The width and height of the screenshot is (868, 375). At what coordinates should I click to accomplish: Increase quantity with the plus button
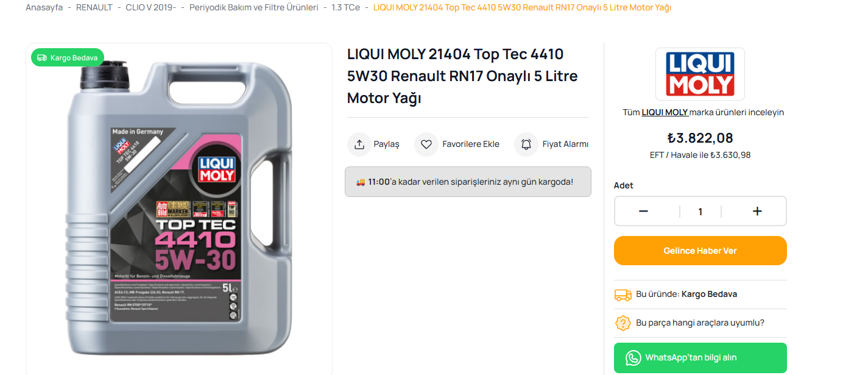click(757, 212)
